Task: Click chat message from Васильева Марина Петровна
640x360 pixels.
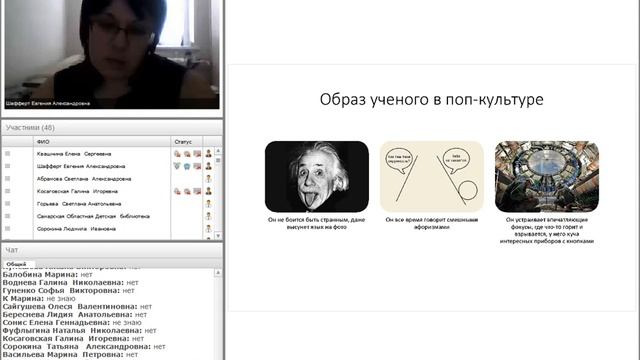Action: [70, 355]
